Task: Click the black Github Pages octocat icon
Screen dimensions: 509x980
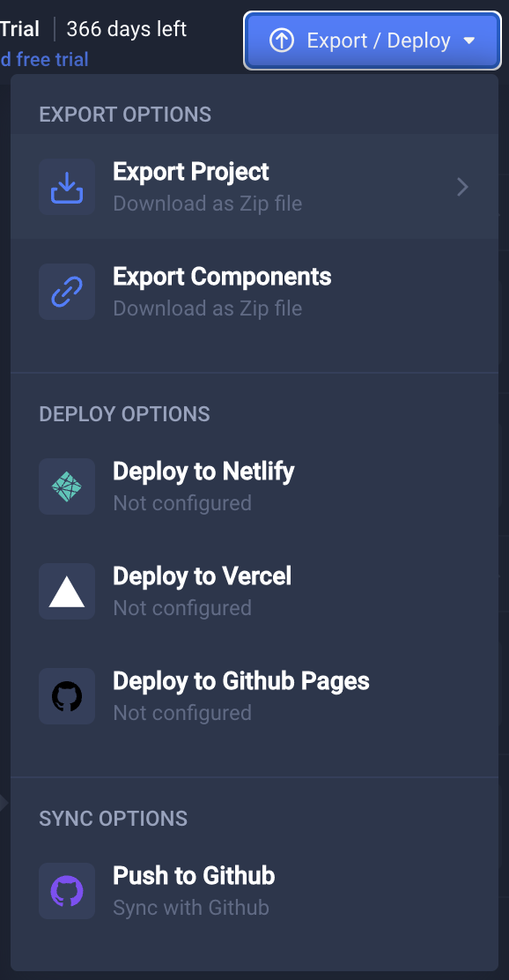Action: pos(67,697)
